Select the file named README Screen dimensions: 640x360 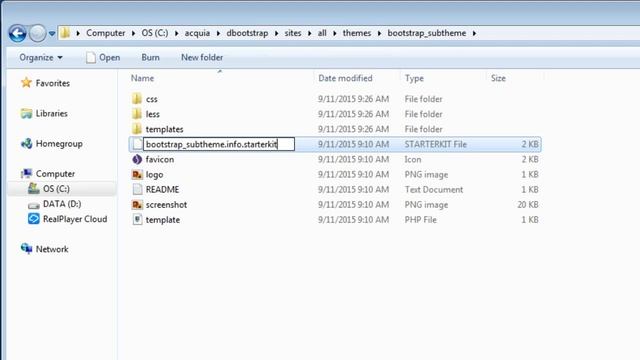162,189
